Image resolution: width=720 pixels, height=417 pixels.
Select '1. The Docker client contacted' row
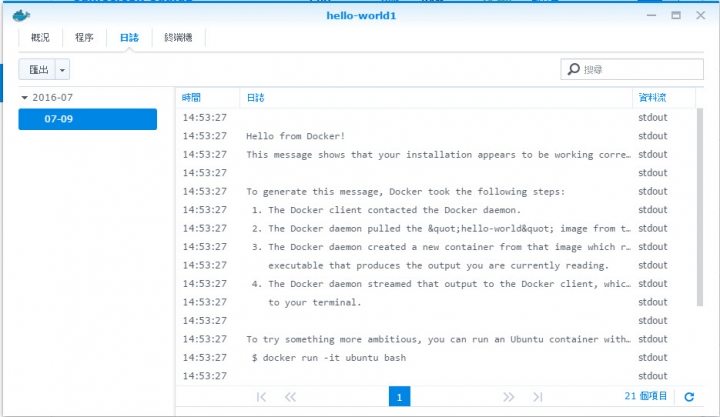pos(436,210)
